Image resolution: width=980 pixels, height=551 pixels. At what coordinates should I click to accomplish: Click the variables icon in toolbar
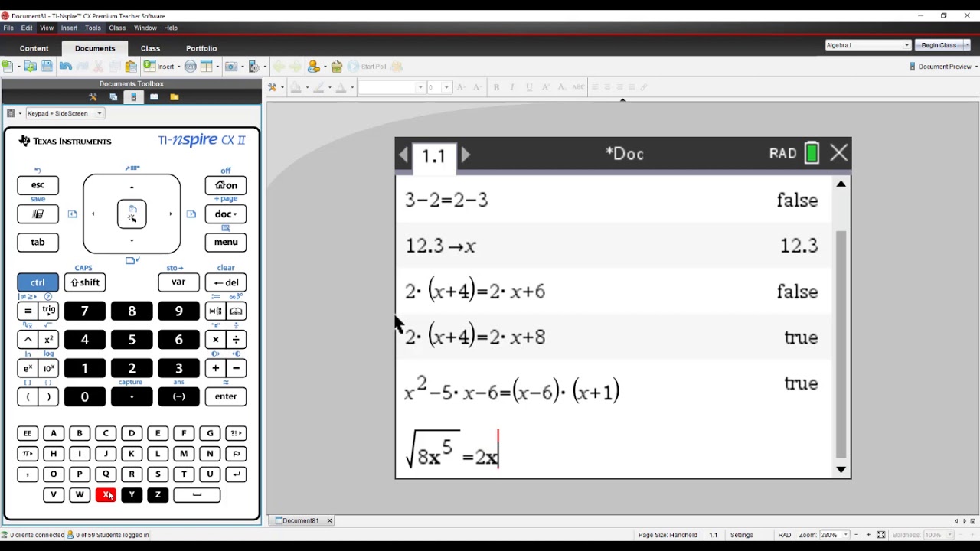[x=191, y=67]
